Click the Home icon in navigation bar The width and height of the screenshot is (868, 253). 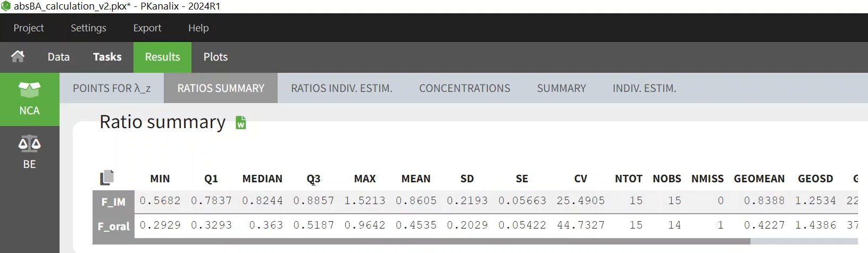coord(18,57)
